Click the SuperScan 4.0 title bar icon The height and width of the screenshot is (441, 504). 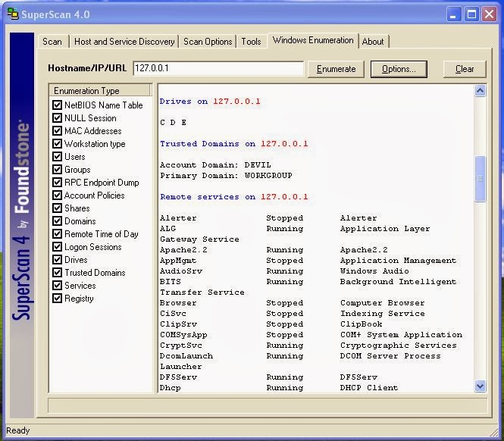[x=13, y=14]
